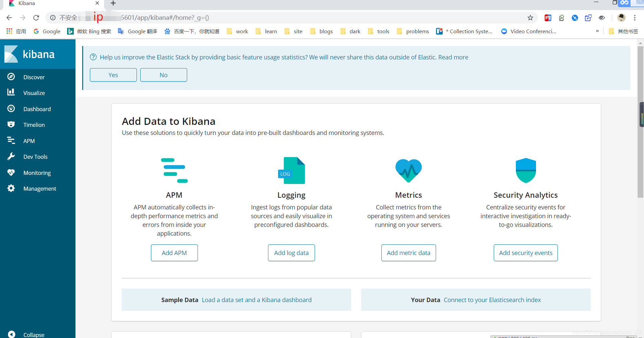Open the Google bookmark
Viewport: 644px width, 338px height.
coord(47,31)
